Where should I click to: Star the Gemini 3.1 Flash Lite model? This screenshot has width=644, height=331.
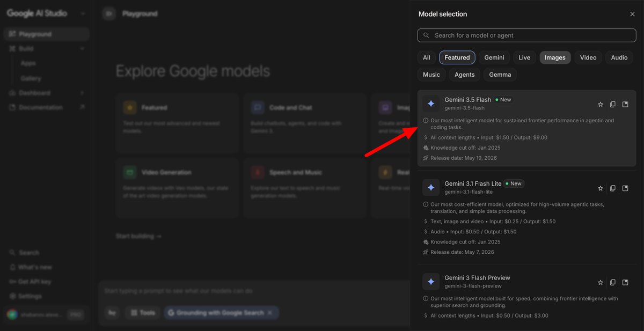601,188
